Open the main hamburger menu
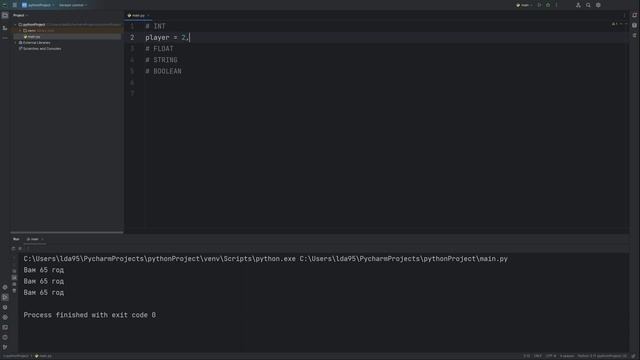 click(15, 5)
